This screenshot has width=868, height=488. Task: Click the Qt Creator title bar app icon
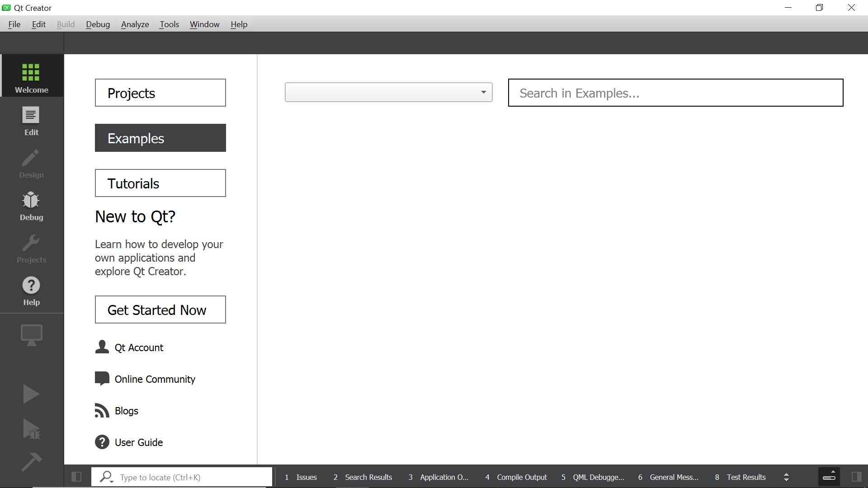click(6, 8)
